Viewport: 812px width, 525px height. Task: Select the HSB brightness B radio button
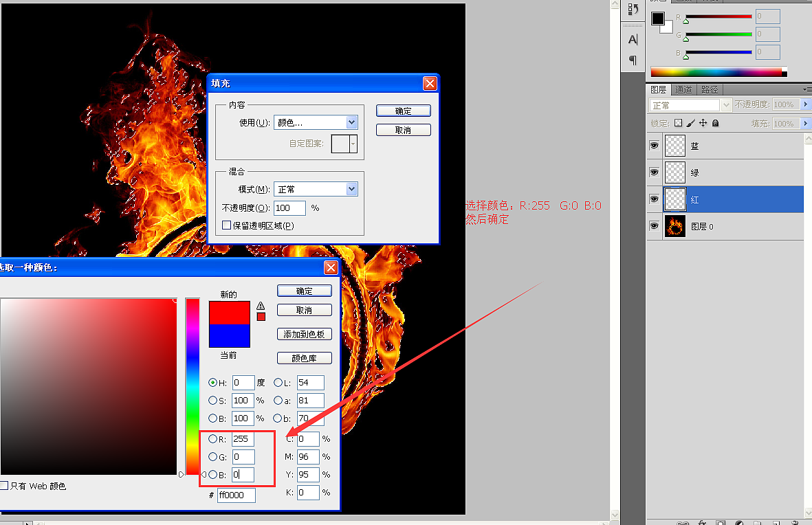coord(213,418)
